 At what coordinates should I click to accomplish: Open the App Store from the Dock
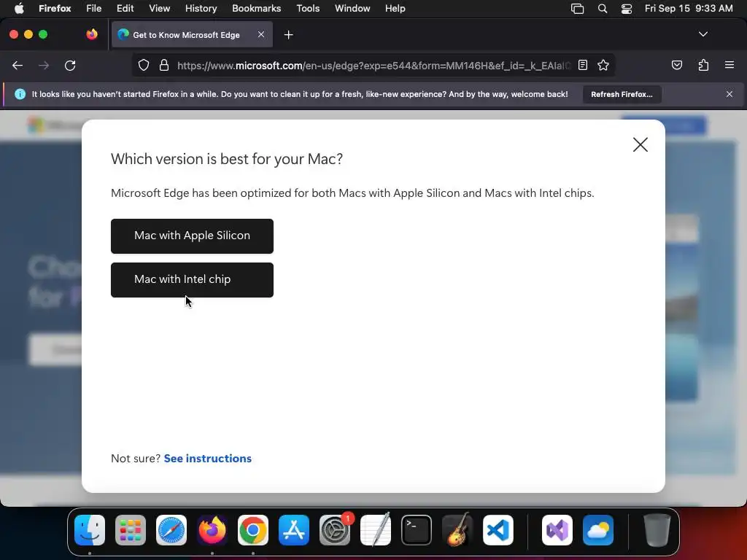pos(294,530)
